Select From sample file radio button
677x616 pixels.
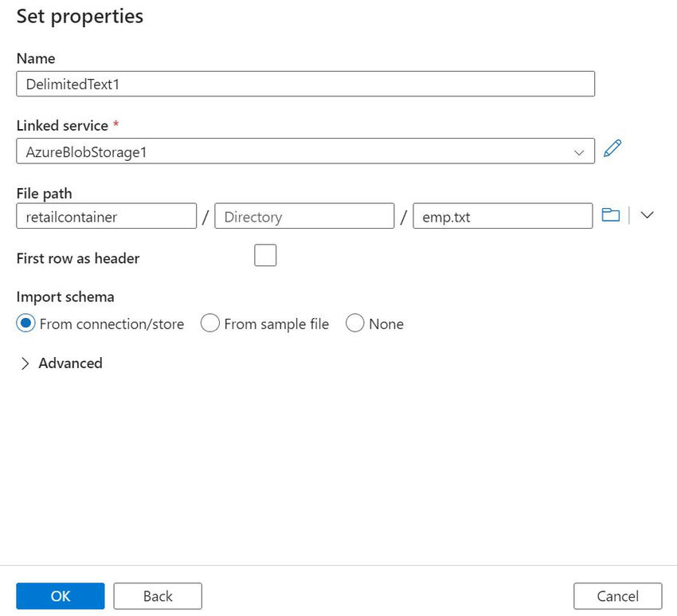[x=210, y=324]
